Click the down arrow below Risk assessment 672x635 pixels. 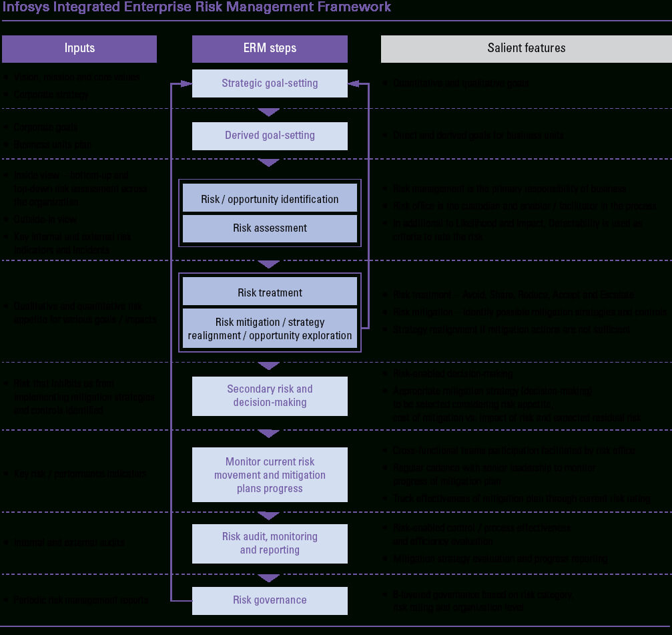tap(269, 264)
